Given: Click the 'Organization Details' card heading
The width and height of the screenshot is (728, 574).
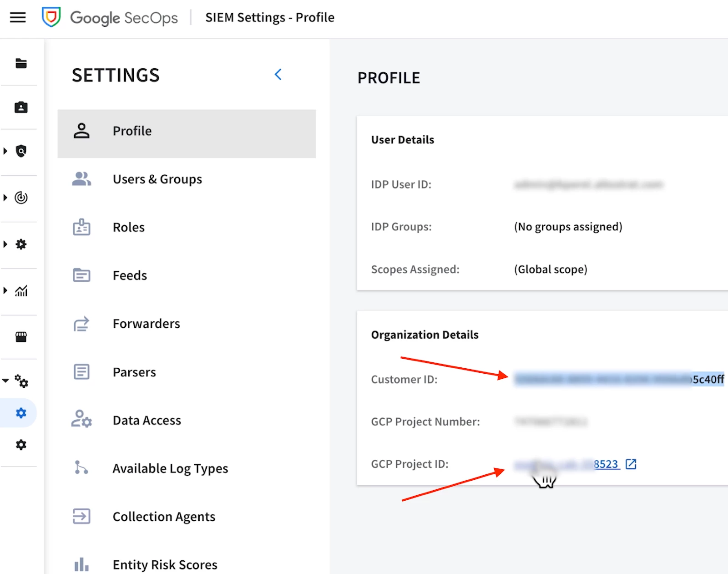Looking at the screenshot, I should click(425, 335).
